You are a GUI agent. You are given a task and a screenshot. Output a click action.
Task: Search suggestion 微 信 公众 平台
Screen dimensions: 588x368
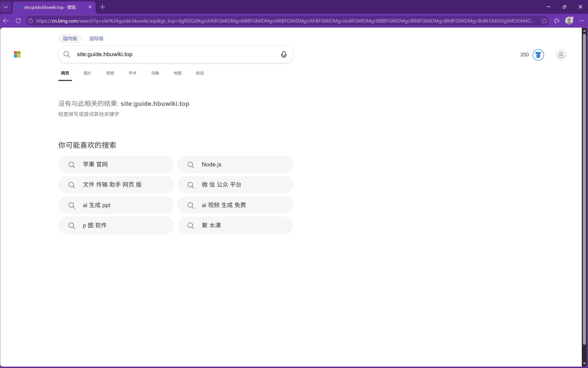[x=235, y=185]
